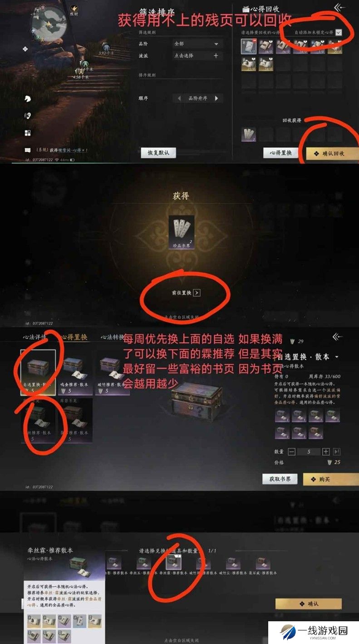Click the 前往置换 link
Screen dimensions: 359x644
click(x=183, y=293)
